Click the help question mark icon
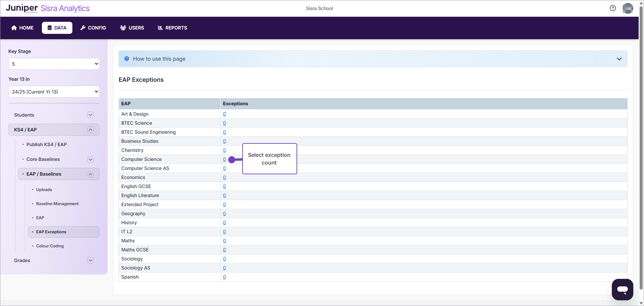Viewport: 644px width, 306px height. [x=613, y=8]
